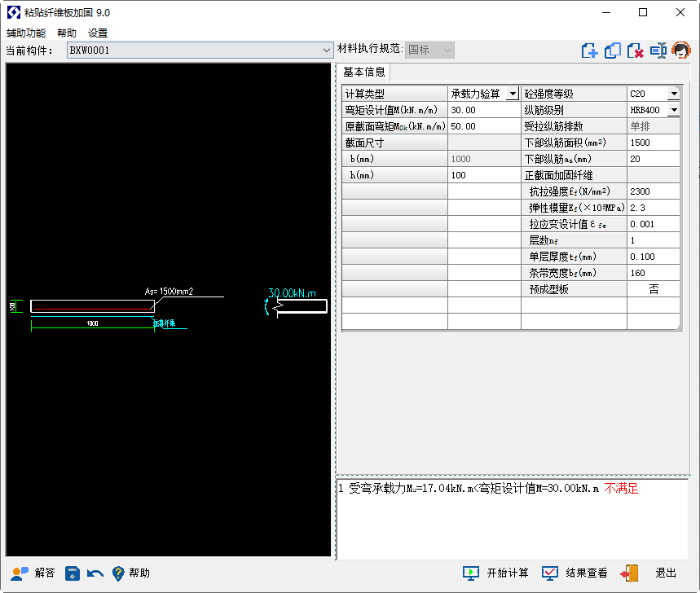Click the save disk icon
Viewport: 700px width, 593px height.
pos(73,573)
